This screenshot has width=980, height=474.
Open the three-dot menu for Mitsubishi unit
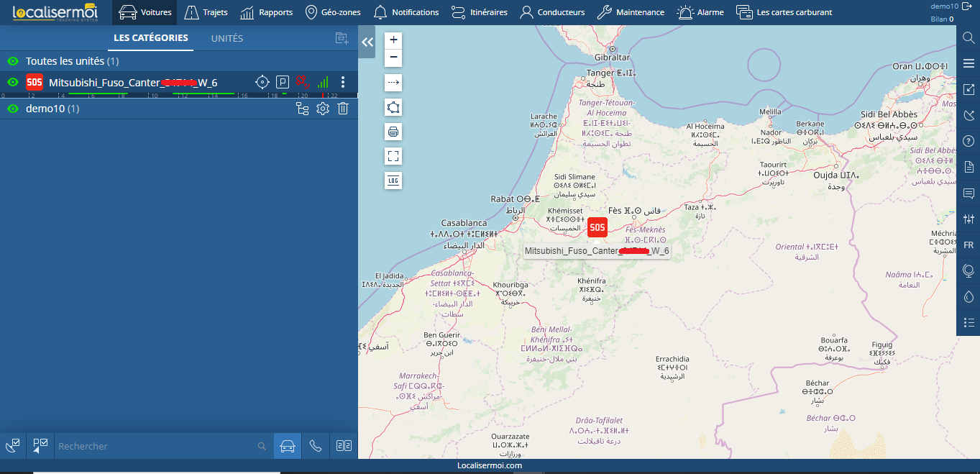coord(343,82)
